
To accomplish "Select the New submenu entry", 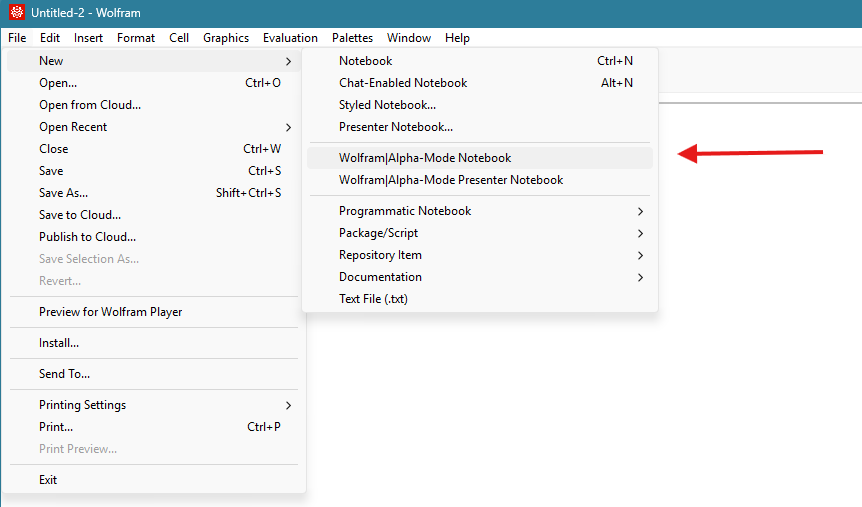I will [x=153, y=61].
